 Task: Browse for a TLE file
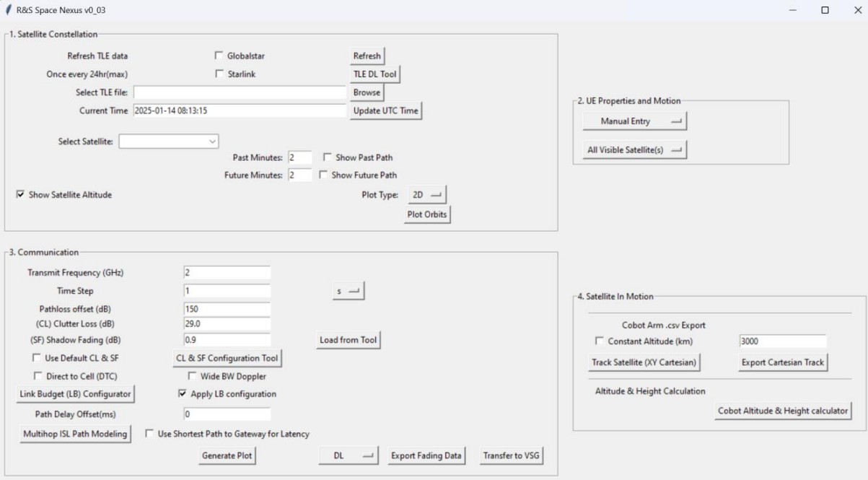[366, 93]
